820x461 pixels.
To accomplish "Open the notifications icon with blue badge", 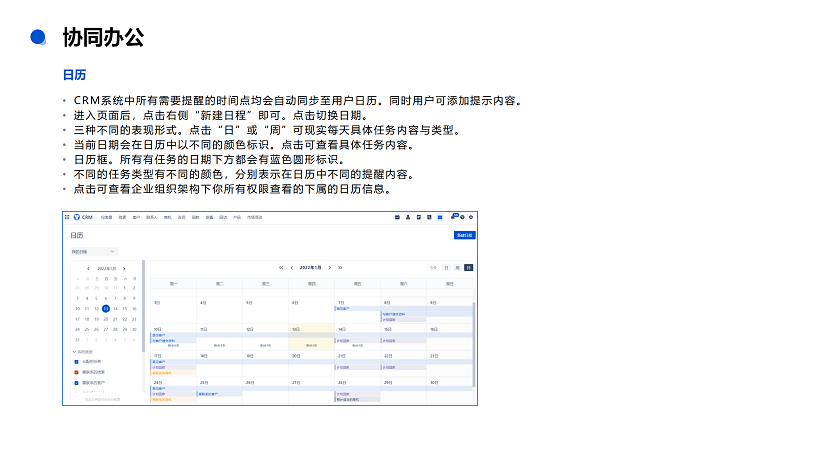I will point(453,216).
